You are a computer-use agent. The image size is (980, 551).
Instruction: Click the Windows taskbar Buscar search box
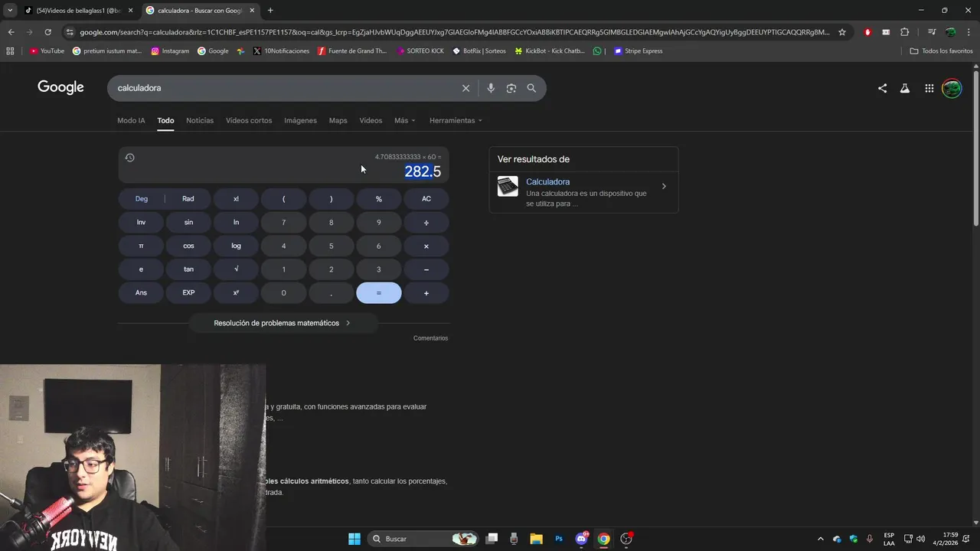point(423,539)
